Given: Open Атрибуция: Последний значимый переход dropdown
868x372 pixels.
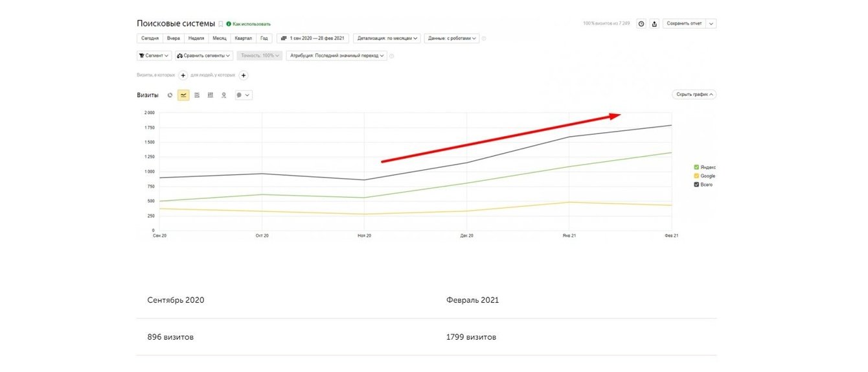Looking at the screenshot, I should [x=336, y=56].
